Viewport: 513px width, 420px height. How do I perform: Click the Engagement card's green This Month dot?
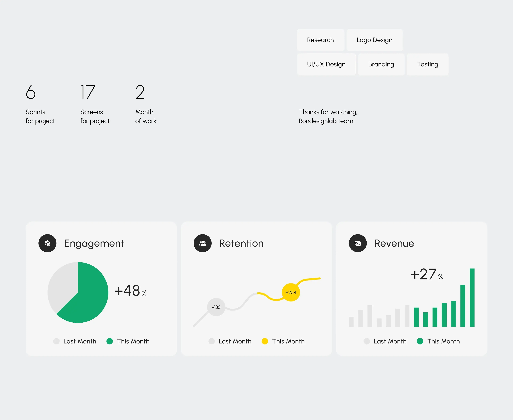click(x=109, y=341)
